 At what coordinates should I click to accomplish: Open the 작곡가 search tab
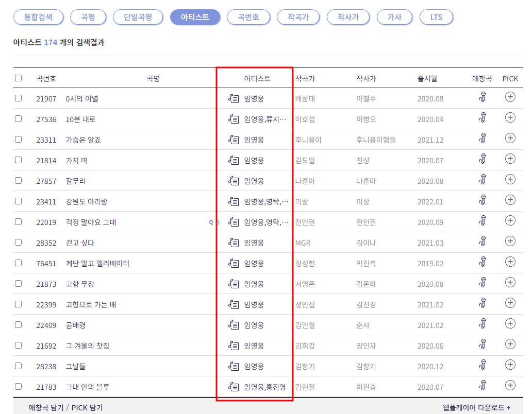(298, 17)
